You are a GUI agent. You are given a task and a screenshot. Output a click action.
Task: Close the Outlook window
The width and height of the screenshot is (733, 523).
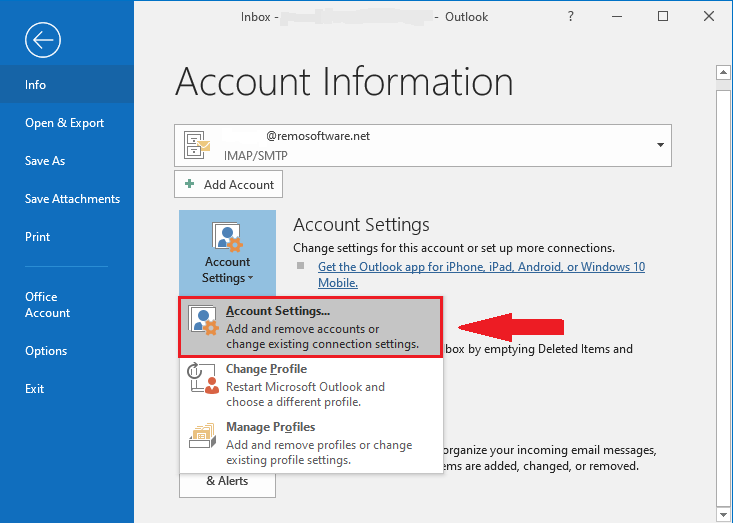[709, 16]
